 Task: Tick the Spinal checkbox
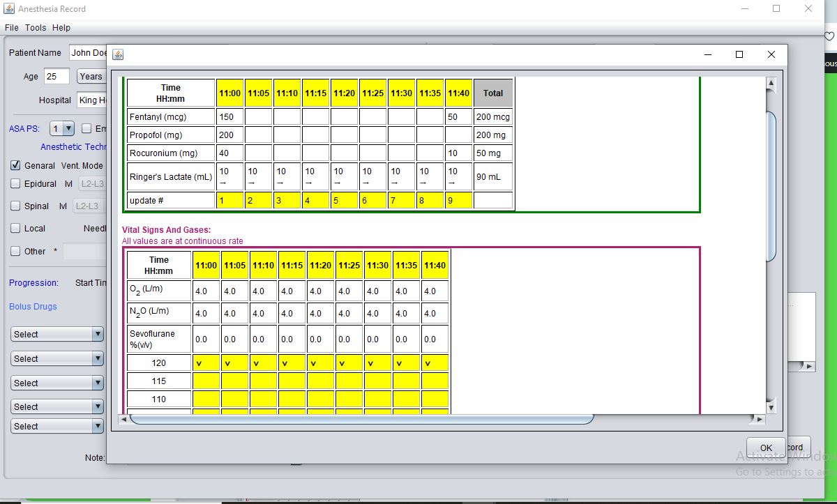(15, 206)
